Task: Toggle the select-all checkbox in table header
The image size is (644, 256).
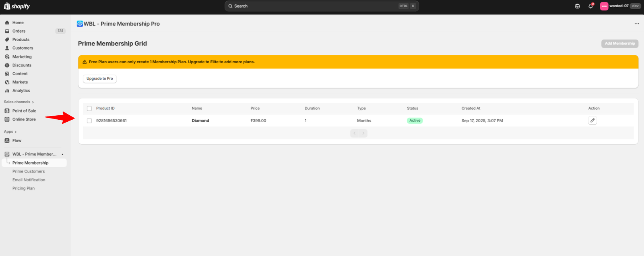Action: click(x=89, y=108)
